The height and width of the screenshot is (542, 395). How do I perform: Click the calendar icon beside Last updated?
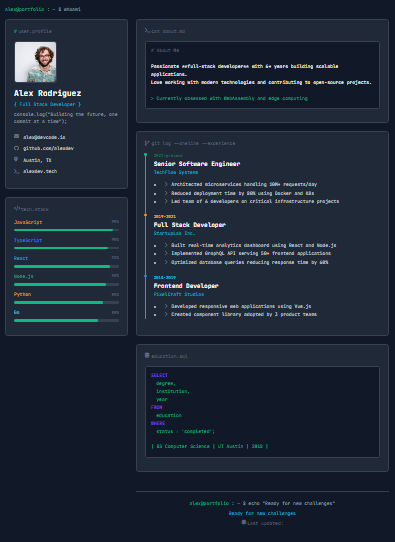click(243, 522)
